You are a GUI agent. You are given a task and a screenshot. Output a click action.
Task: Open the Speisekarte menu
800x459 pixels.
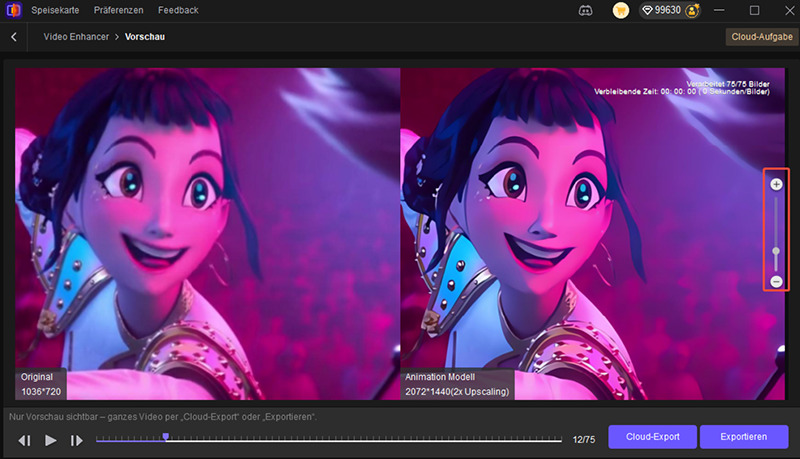pyautogui.click(x=54, y=10)
